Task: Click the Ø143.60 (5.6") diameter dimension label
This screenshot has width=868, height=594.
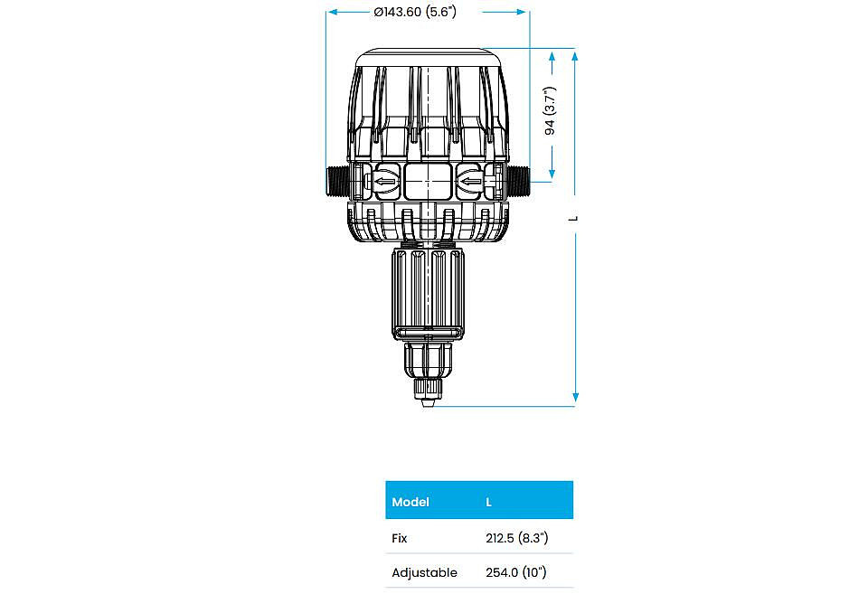Action: click(x=415, y=12)
